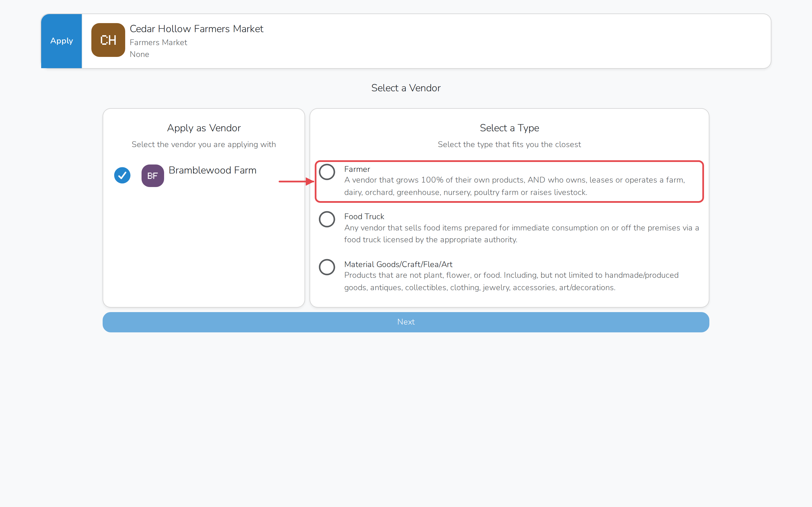The height and width of the screenshot is (507, 812).
Task: Click the purple BF vendor avatar icon
Action: [x=153, y=176]
